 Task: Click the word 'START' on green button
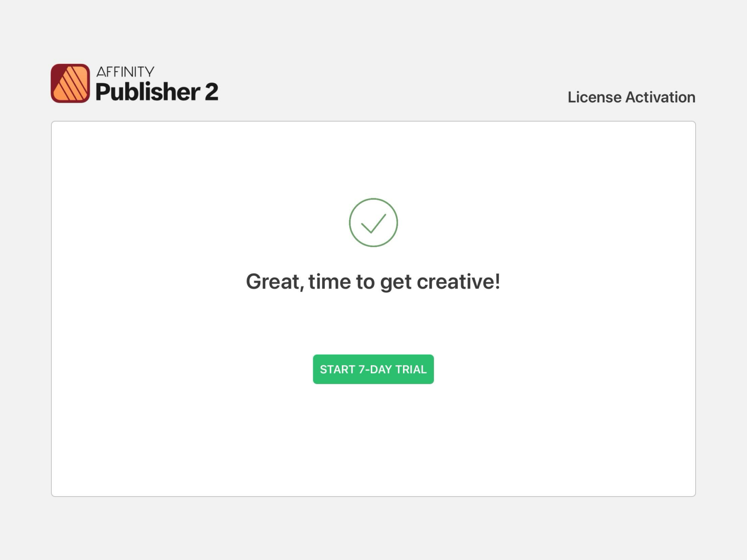click(x=337, y=369)
